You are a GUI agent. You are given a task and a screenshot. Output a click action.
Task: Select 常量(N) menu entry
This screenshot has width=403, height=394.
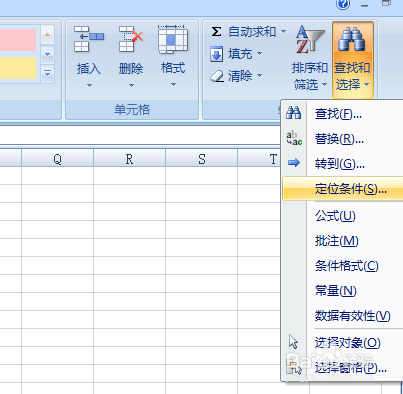coord(342,291)
